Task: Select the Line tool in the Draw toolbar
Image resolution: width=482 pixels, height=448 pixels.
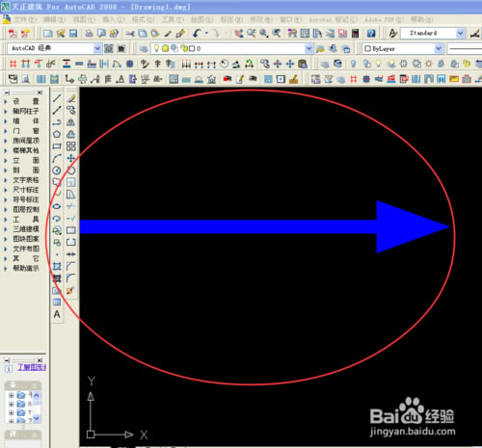Action: click(x=57, y=98)
